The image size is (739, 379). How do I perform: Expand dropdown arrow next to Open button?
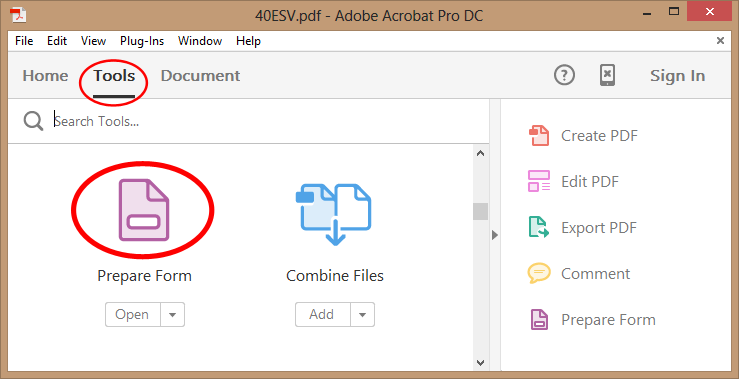173,315
